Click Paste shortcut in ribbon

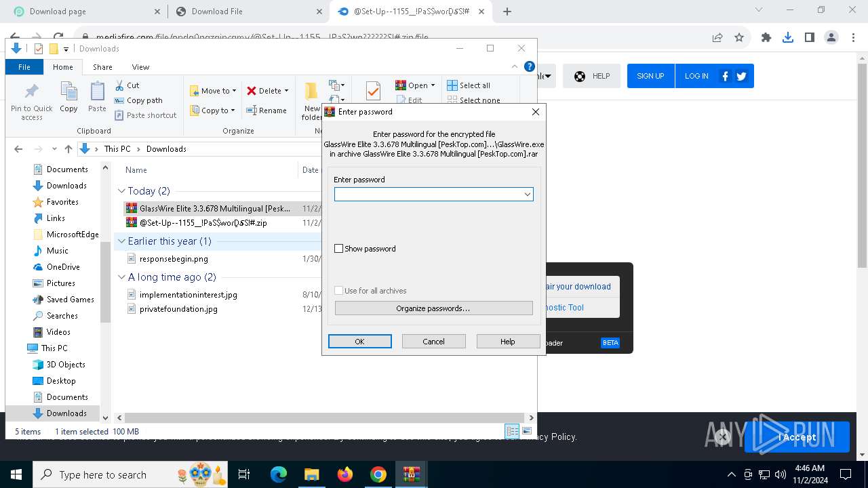[x=145, y=115]
